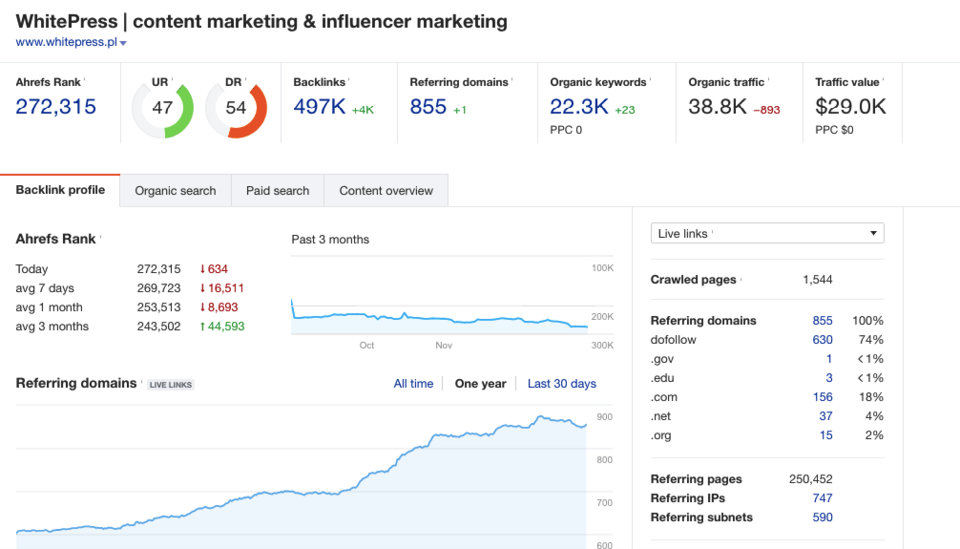Open the www.whitepress.pl URL link
Screen dimensions: 960x549
[x=66, y=42]
